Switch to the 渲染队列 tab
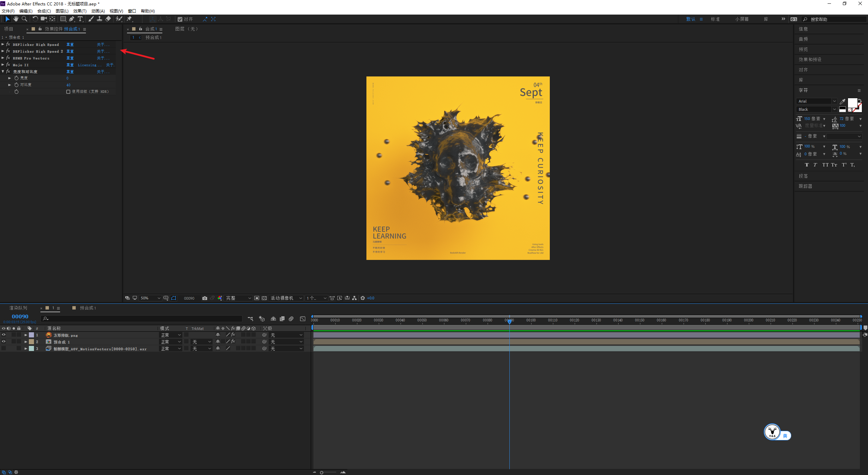This screenshot has width=868, height=475. pos(18,308)
